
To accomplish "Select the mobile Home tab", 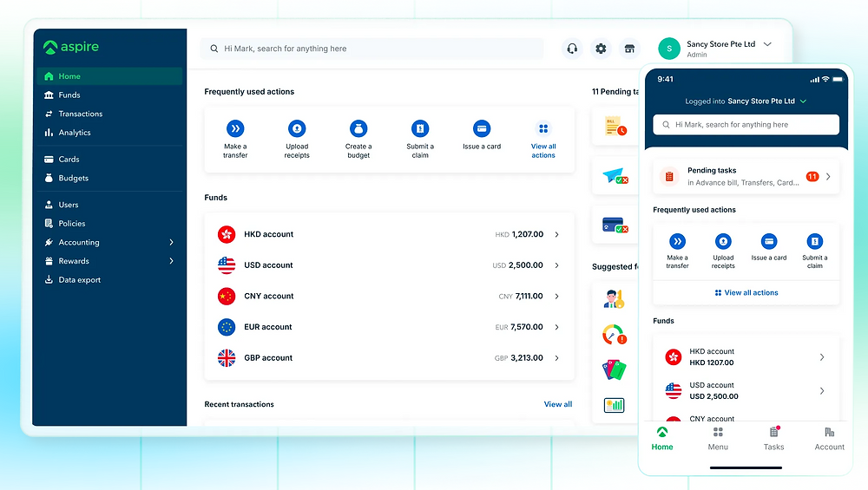I will coord(662,439).
